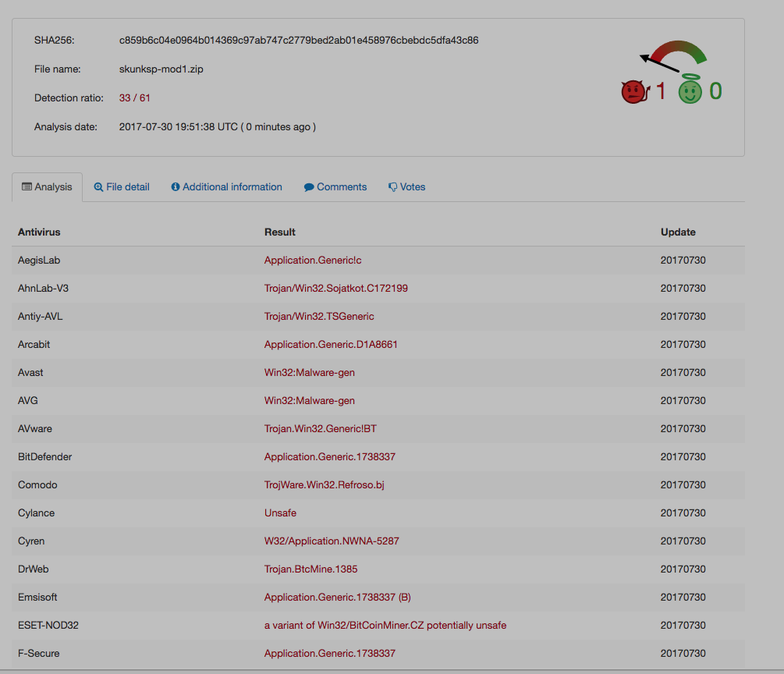Screen dimensions: 784x674
Task: Click Application.Generic.1738337 (B) result
Action: click(338, 597)
